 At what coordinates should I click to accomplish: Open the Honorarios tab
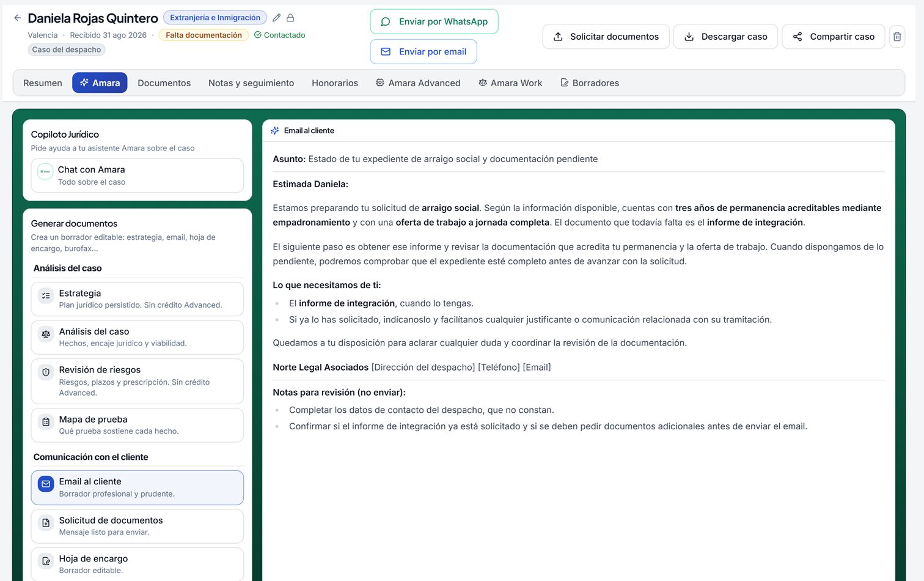[335, 83]
